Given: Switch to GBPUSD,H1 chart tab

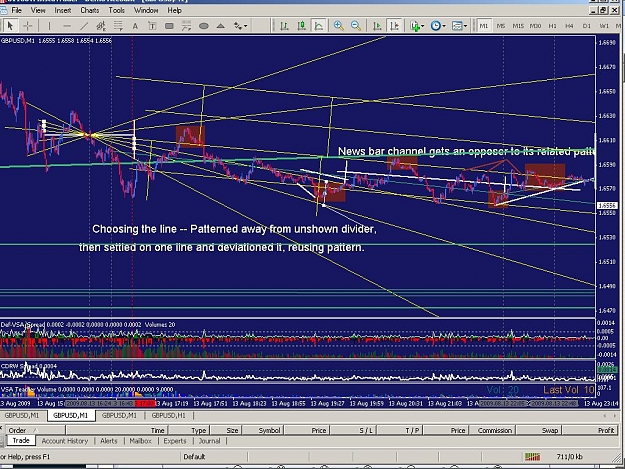Looking at the screenshot, I should tap(168, 416).
